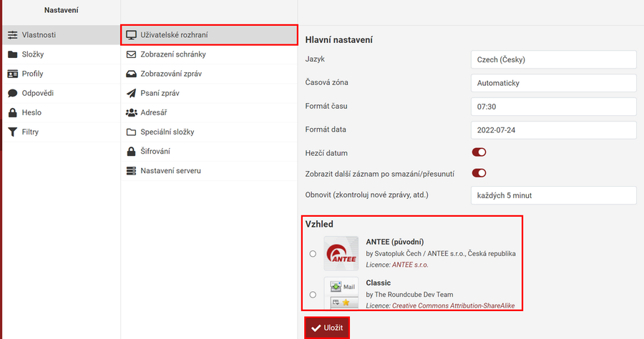Select the ANTEE (původní) skin radio button

pos(313,254)
